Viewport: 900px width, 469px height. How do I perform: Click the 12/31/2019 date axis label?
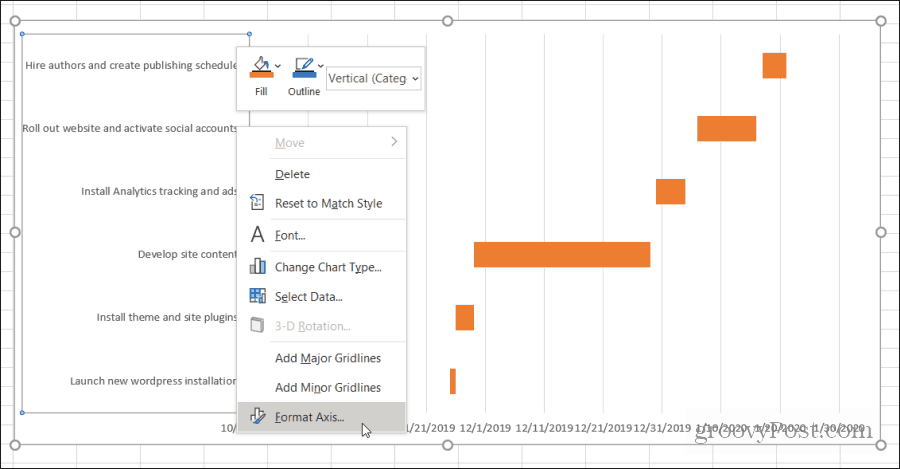[662, 428]
